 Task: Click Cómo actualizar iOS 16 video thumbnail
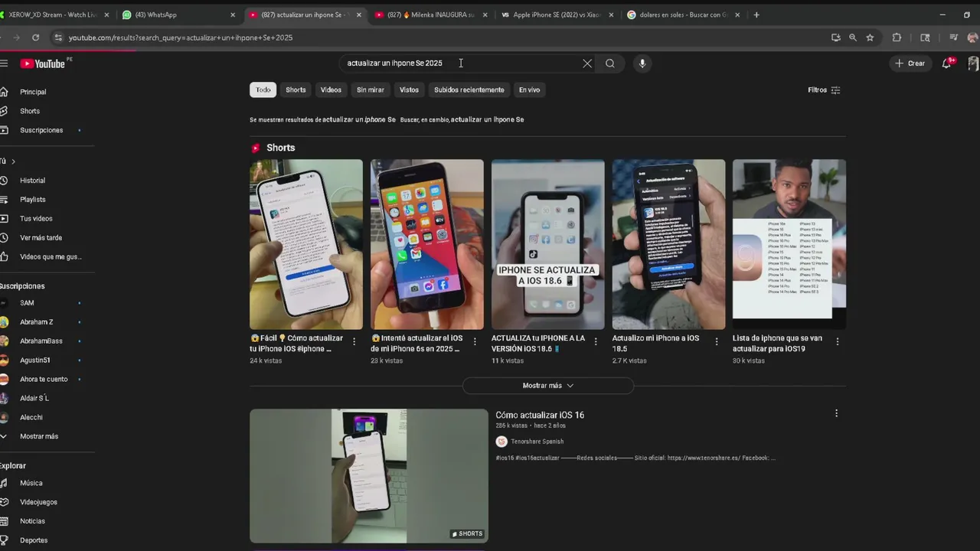(x=369, y=476)
